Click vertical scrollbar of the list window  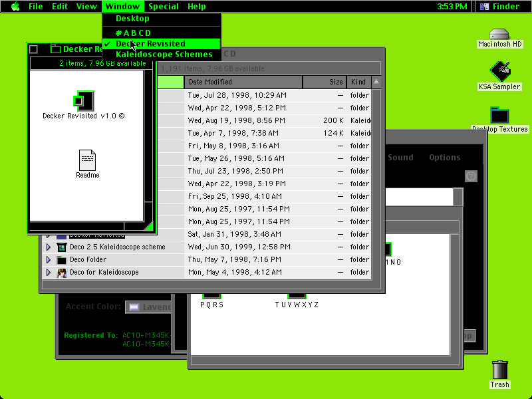point(376,184)
